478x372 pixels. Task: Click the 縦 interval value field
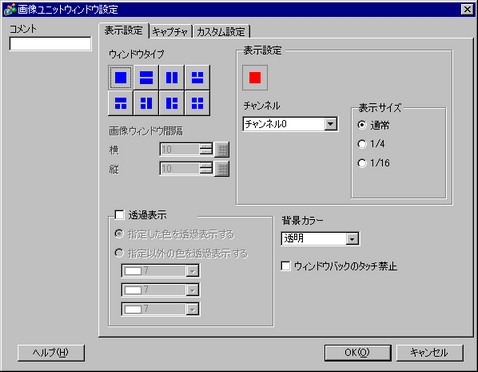coord(180,169)
